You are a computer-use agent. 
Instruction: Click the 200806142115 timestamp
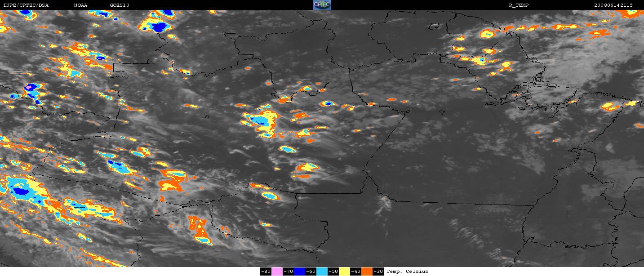613,5
